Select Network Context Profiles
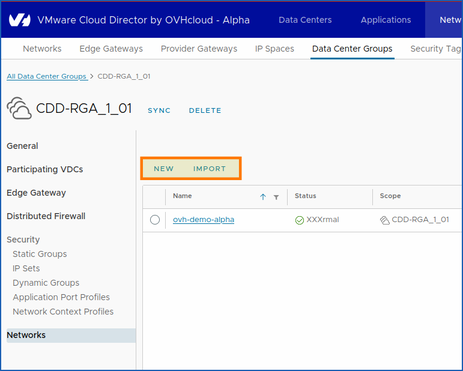 (x=63, y=312)
